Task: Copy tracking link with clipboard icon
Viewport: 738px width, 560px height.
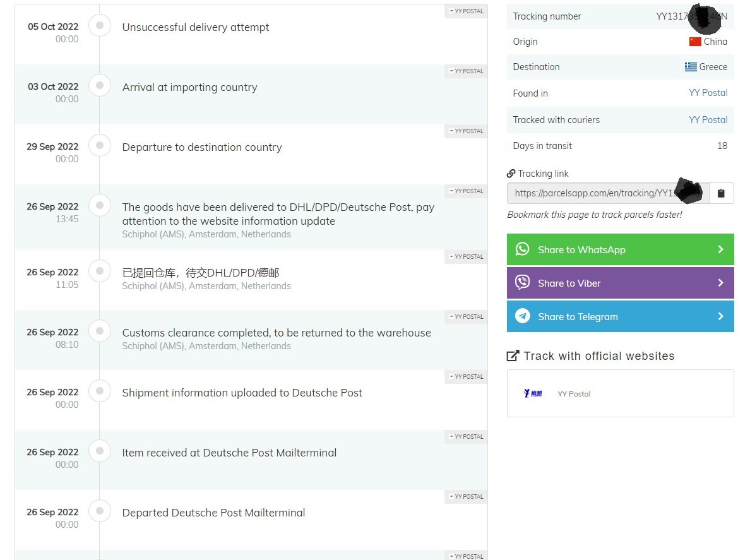Action: click(720, 193)
